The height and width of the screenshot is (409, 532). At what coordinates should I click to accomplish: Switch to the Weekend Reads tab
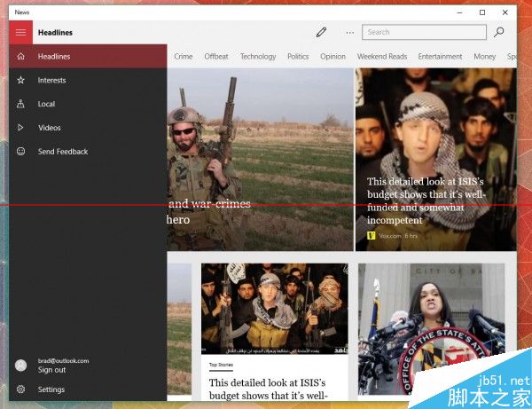point(382,57)
